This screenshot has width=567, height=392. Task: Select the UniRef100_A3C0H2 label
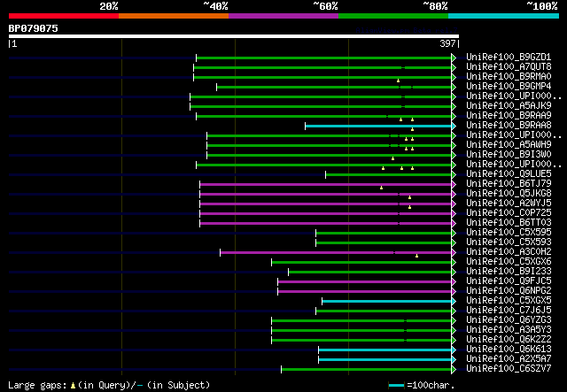(509, 252)
